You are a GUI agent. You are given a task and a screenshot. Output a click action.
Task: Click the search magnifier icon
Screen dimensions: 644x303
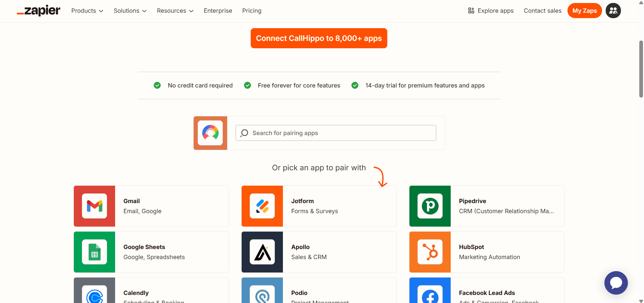tap(244, 133)
